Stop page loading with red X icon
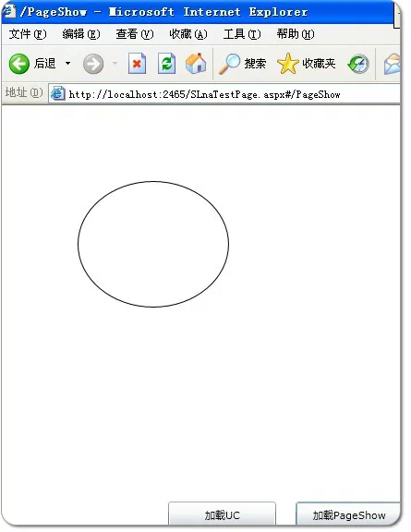This screenshot has width=411, height=532. pos(137,64)
